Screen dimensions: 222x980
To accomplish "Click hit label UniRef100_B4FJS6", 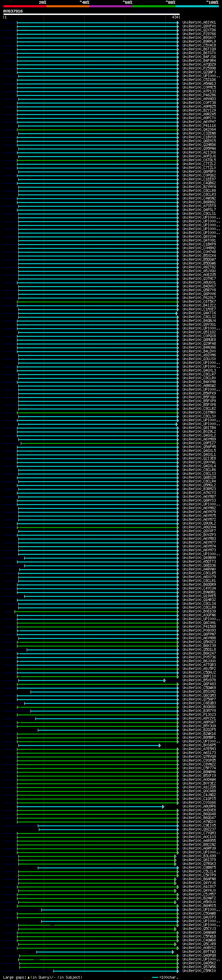I will tap(199, 57).
